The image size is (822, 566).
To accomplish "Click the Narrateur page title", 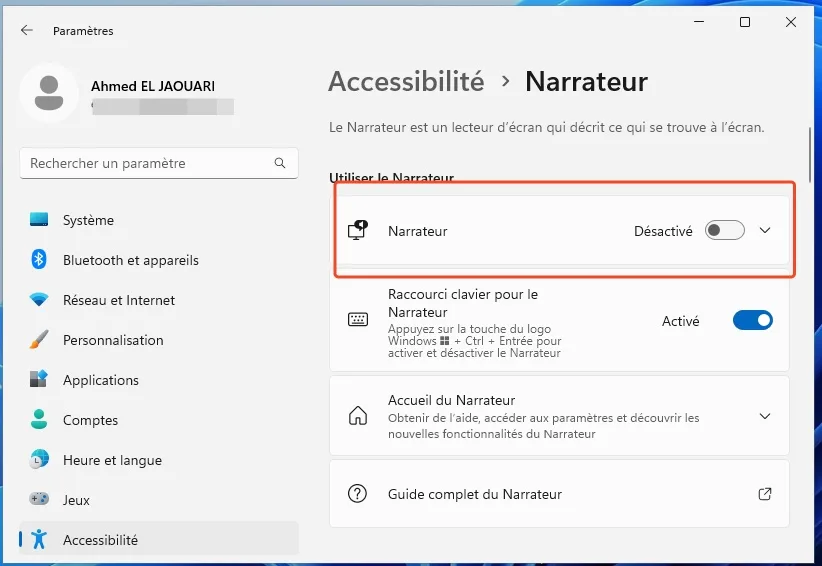I will pyautogui.click(x=587, y=81).
